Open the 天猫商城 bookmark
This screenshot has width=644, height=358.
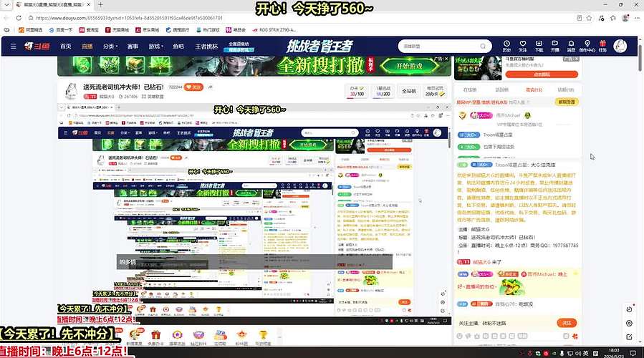tap(117, 30)
